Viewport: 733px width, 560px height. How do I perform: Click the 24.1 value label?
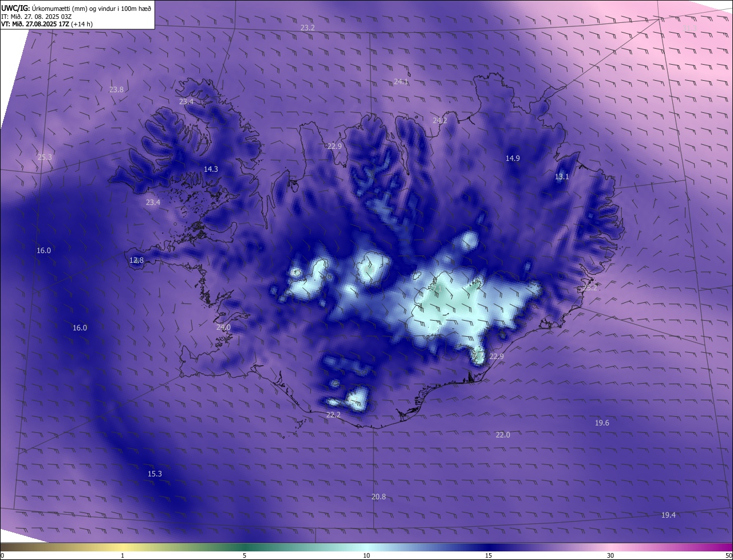pos(401,82)
